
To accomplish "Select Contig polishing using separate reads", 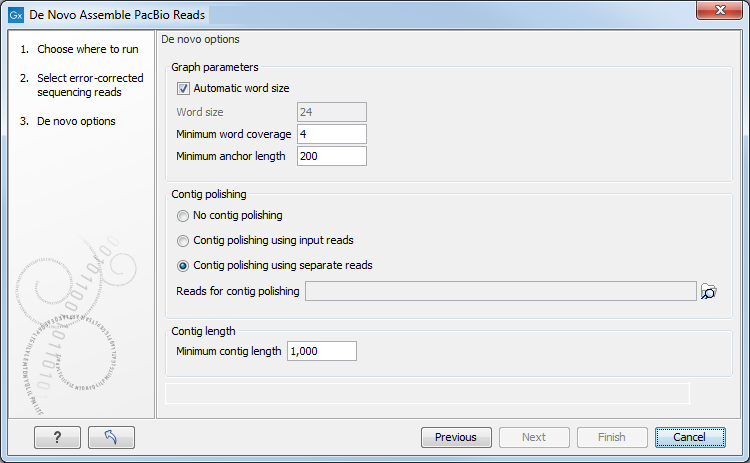I will pyautogui.click(x=183, y=266).
